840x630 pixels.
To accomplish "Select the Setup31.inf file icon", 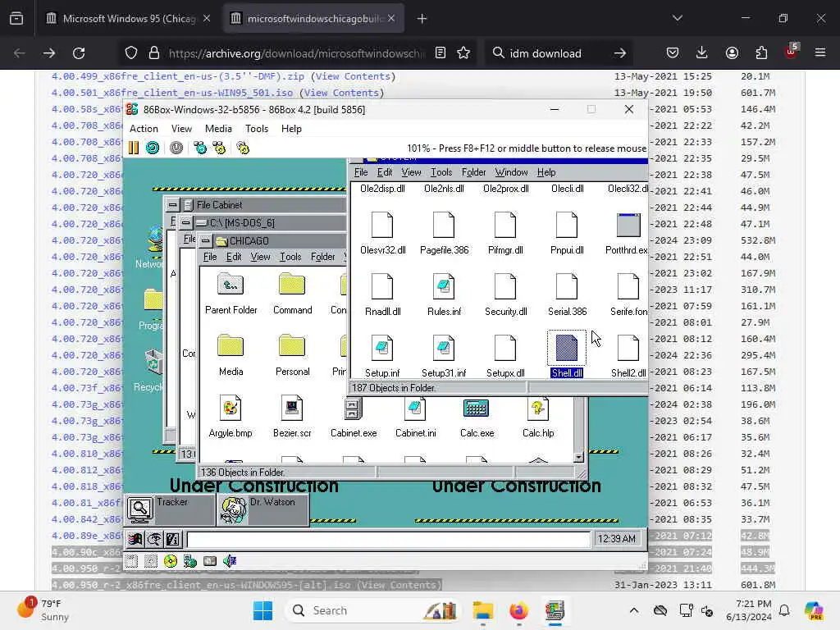I will pyautogui.click(x=444, y=348).
